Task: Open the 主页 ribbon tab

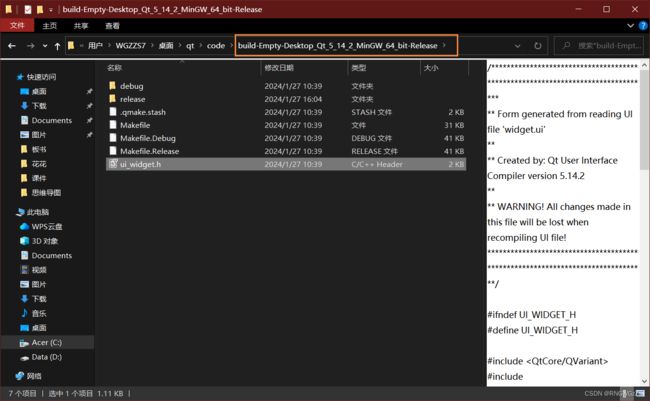Action: coord(49,26)
